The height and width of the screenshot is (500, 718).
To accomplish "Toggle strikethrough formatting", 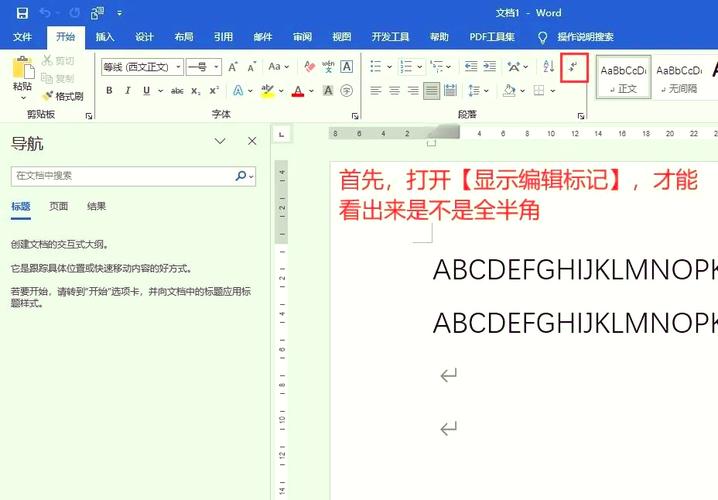I will point(177,91).
